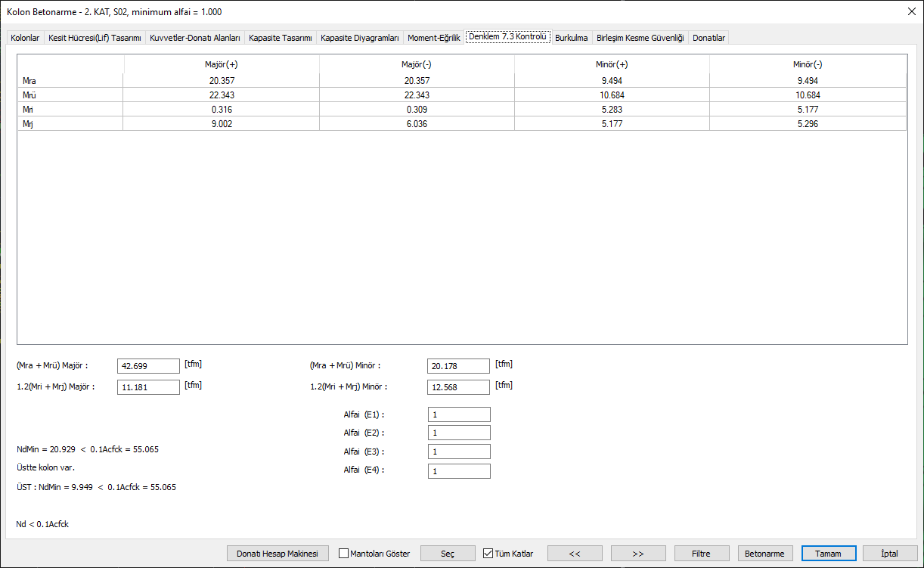Open the Birleşim Kesme Güvenliği tab
The height and width of the screenshot is (568, 924).
point(640,36)
